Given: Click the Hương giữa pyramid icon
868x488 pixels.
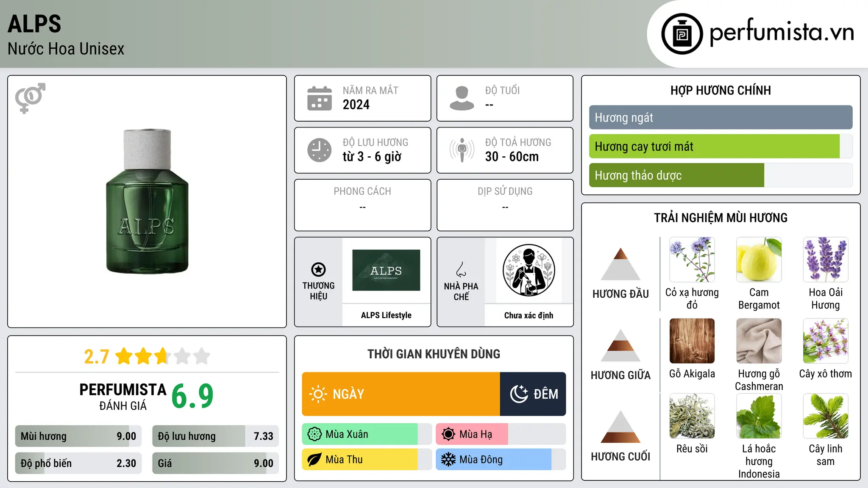Looking at the screenshot, I should pos(620,345).
